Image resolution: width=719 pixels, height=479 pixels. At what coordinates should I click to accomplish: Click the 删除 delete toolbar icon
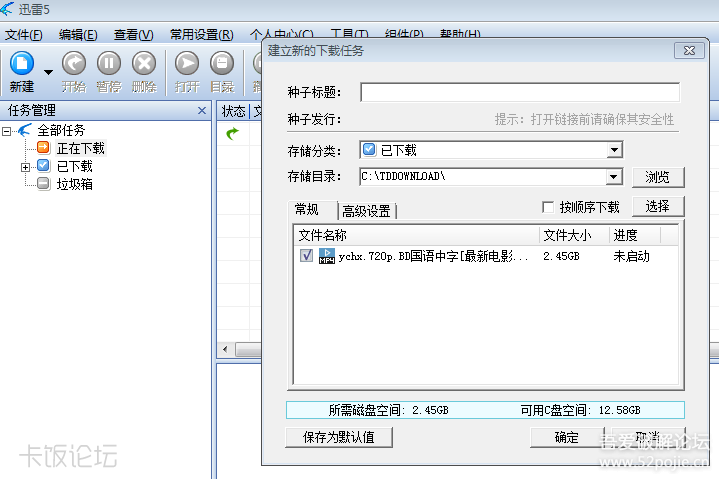coord(144,64)
